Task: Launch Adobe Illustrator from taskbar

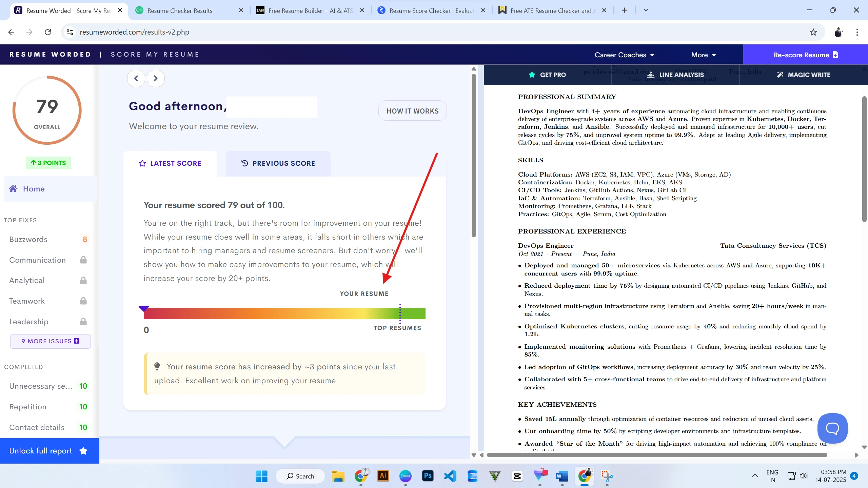Action: coord(383,476)
